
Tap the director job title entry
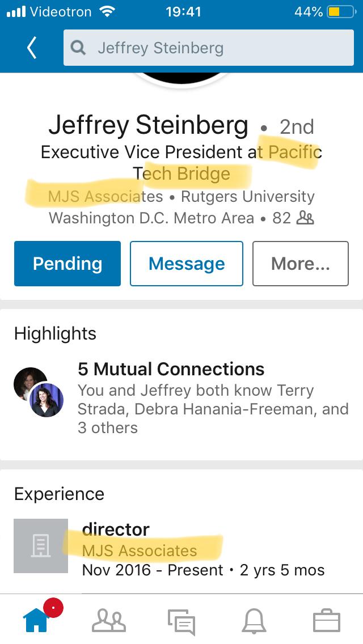coord(116,529)
